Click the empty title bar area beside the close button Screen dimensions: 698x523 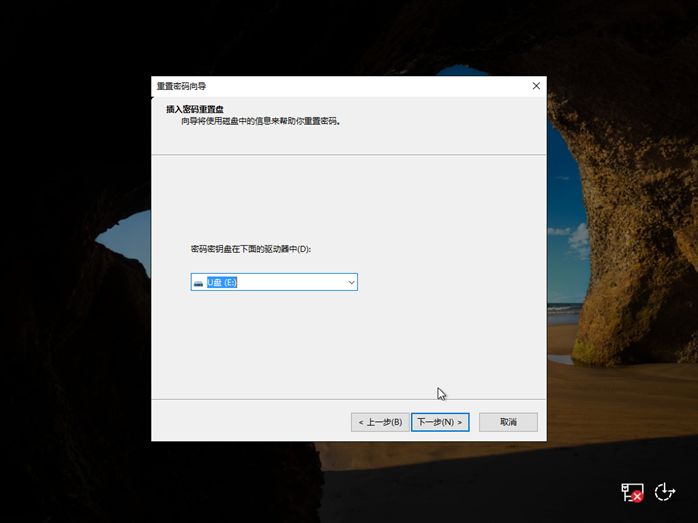[x=400, y=86]
